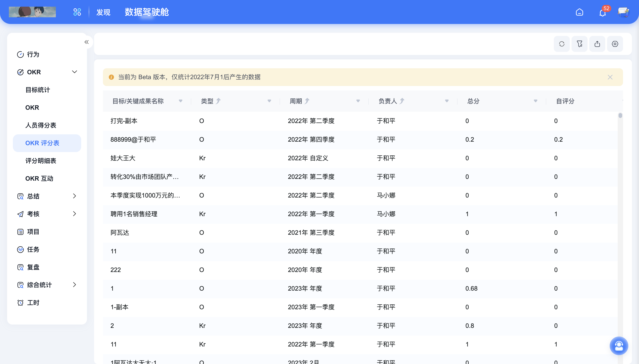This screenshot has height=364, width=639.
Task: Select row 娃大王大
Action: pyautogui.click(x=360, y=158)
